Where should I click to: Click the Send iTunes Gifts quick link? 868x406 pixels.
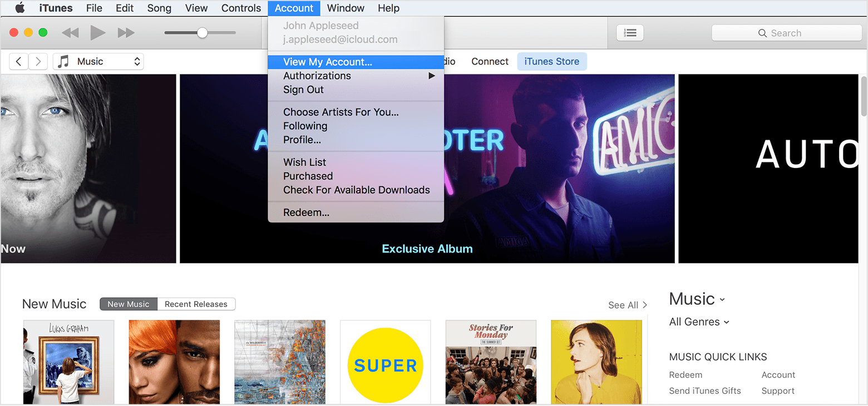tap(705, 391)
